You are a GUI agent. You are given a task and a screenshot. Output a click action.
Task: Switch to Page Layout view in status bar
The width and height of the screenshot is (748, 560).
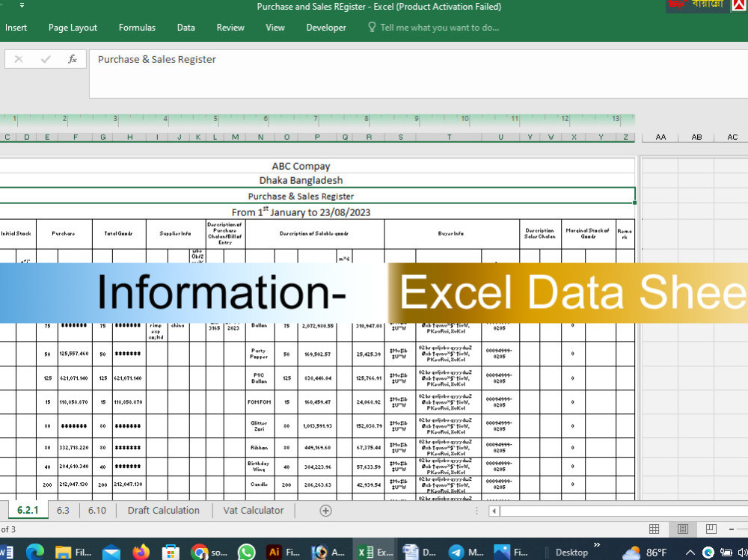pos(683,529)
